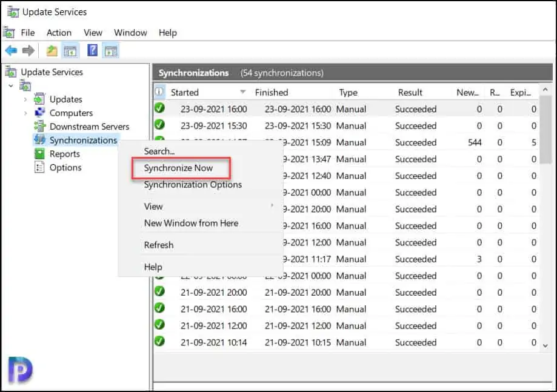557x392 pixels.
Task: Click green check icon for 21-09-2021 10:14 row
Action: click(x=159, y=341)
